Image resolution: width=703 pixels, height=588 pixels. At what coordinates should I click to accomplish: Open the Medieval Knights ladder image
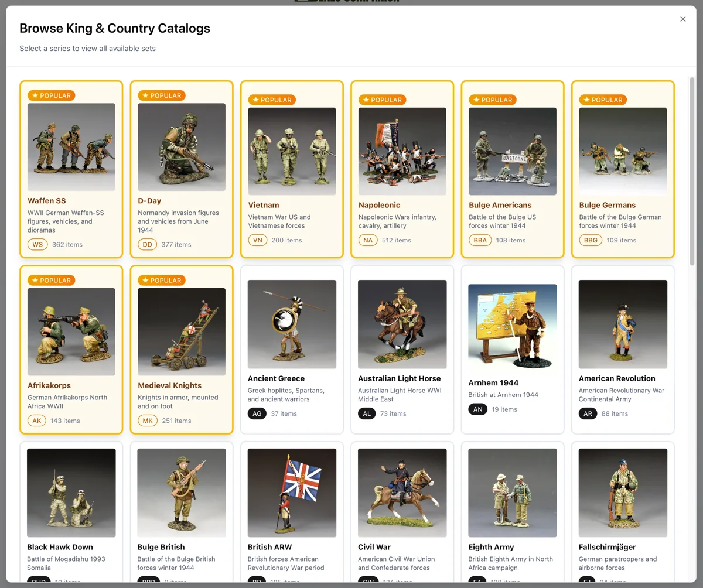pos(182,331)
